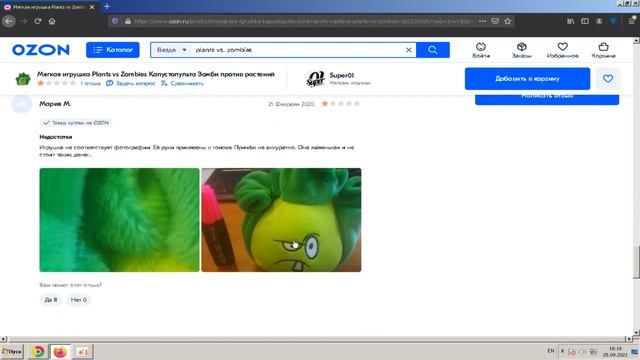The image size is (640, 360).
Task: Vote Нет on review helpfulness
Action: 79,300
